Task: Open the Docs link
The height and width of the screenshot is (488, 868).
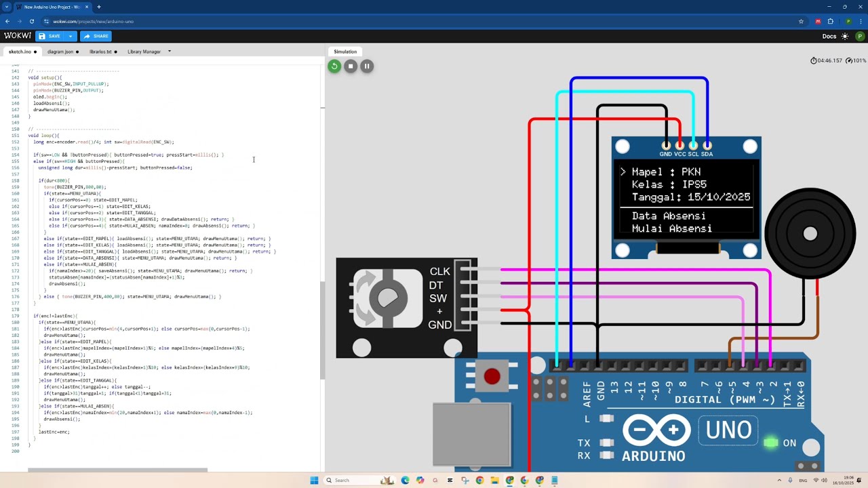Action: pyautogui.click(x=829, y=36)
